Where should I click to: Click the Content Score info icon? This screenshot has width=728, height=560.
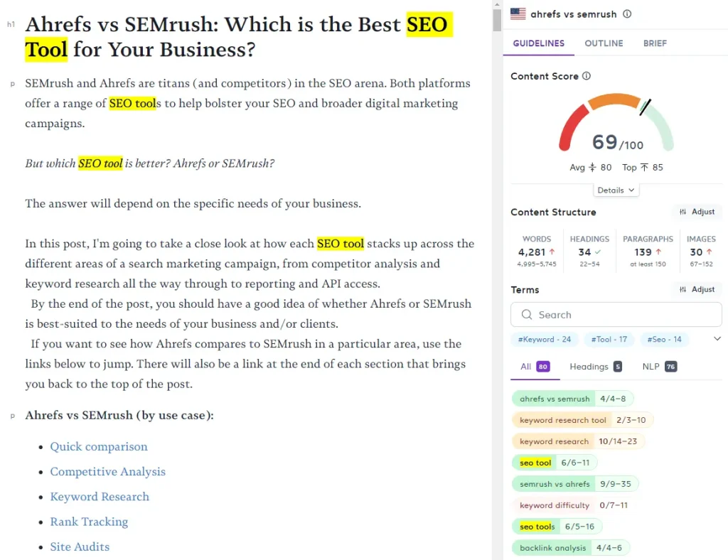coord(587,76)
